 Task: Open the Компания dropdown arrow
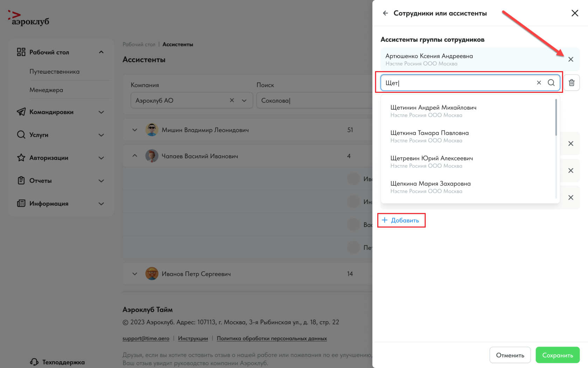[244, 101]
